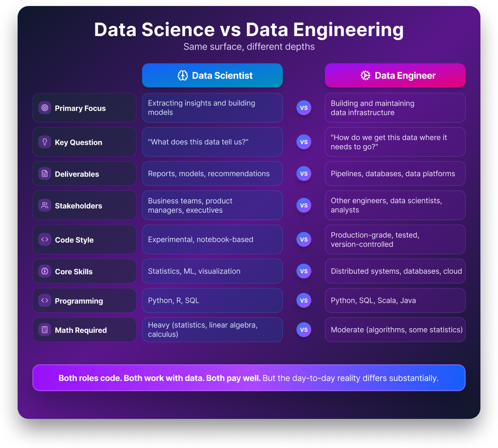Click the target icon beside Primary Focus
The image size is (498, 448).
45,108
